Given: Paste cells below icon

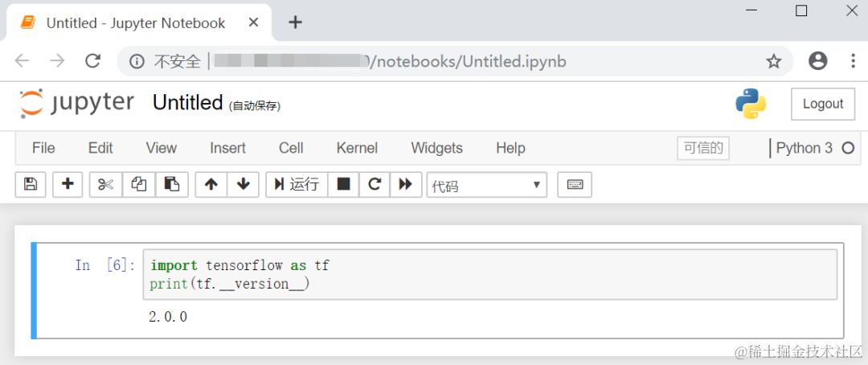Looking at the screenshot, I should pos(172,184).
